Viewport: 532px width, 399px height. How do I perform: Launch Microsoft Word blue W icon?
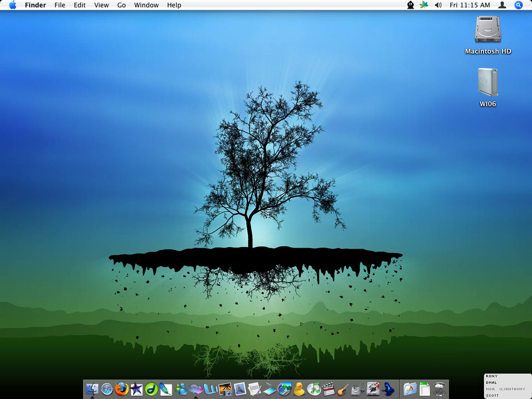coord(211,389)
